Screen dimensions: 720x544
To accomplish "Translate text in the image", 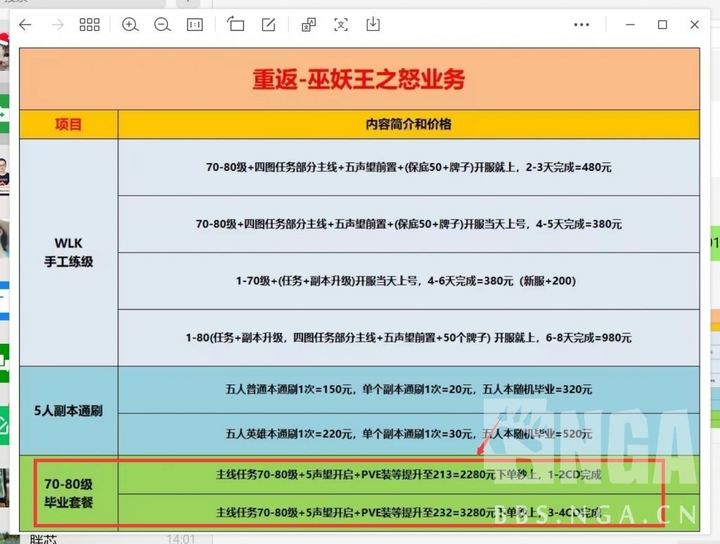I will coord(309,24).
